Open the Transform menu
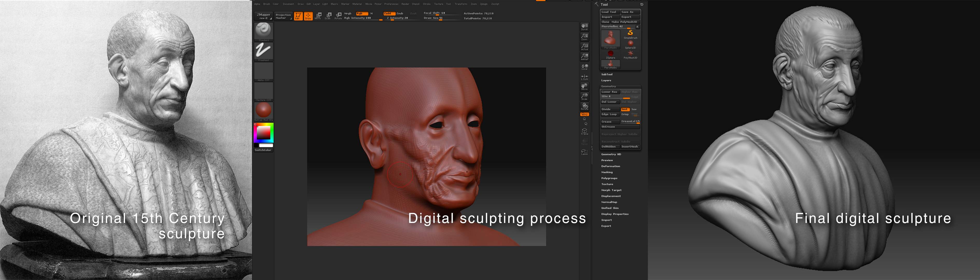The height and width of the screenshot is (280, 980). click(x=461, y=4)
